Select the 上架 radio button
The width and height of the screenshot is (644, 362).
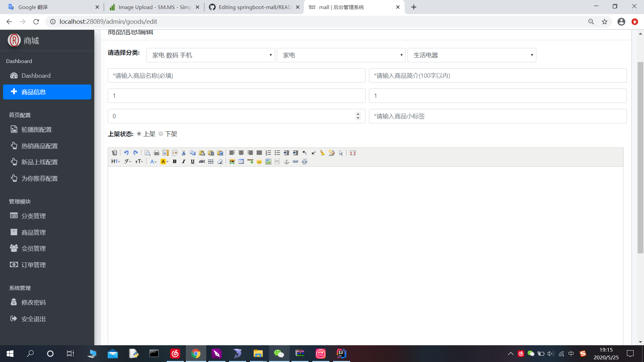point(139,133)
